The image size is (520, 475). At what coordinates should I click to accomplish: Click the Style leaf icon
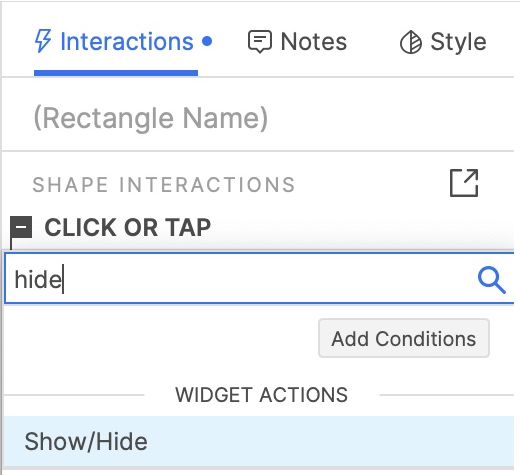pos(411,42)
